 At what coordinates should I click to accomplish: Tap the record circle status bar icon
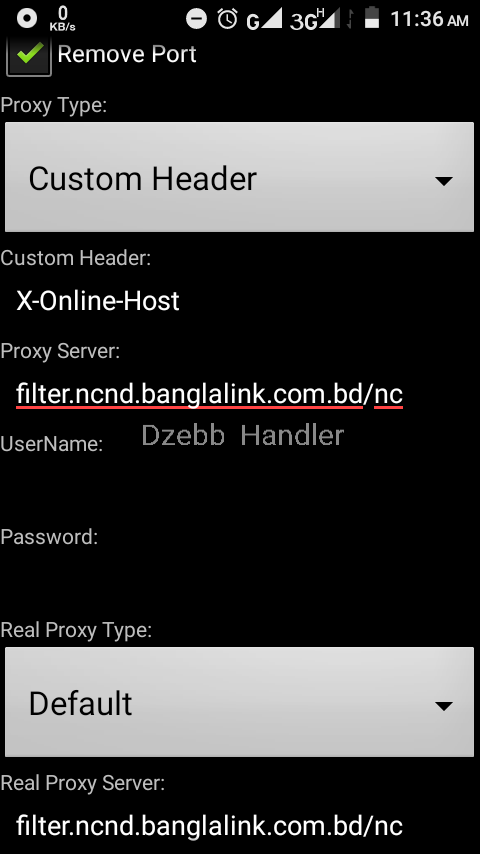[x=27, y=18]
